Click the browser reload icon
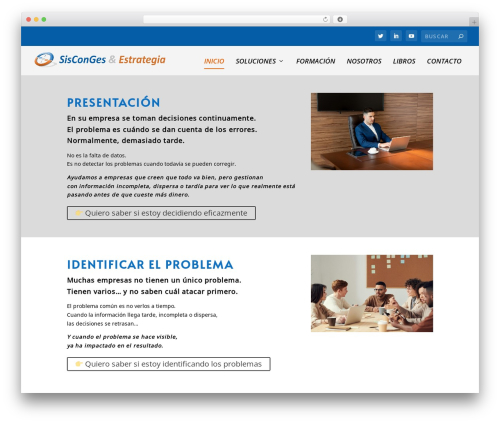The width and height of the screenshot is (500, 423). [325, 19]
